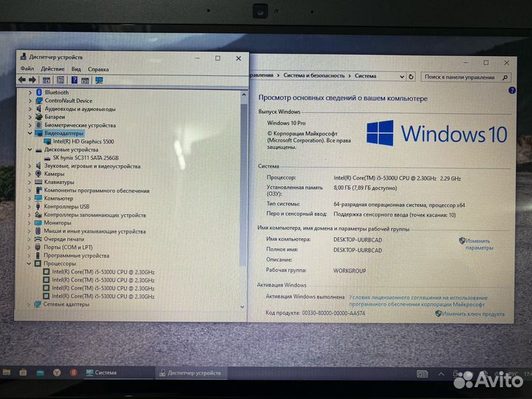Expand the Звуковые, игровые и видеоустройства branch
532x399 pixels.
(x=30, y=166)
